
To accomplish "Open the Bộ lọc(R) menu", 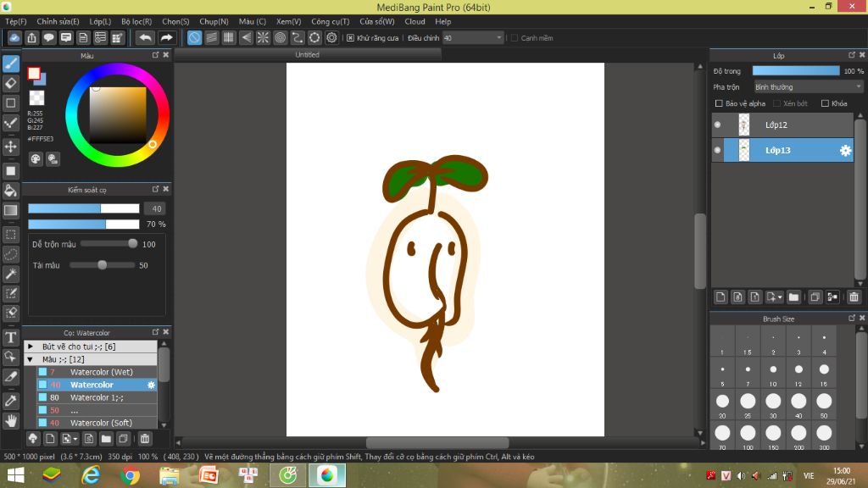I will coord(136,21).
